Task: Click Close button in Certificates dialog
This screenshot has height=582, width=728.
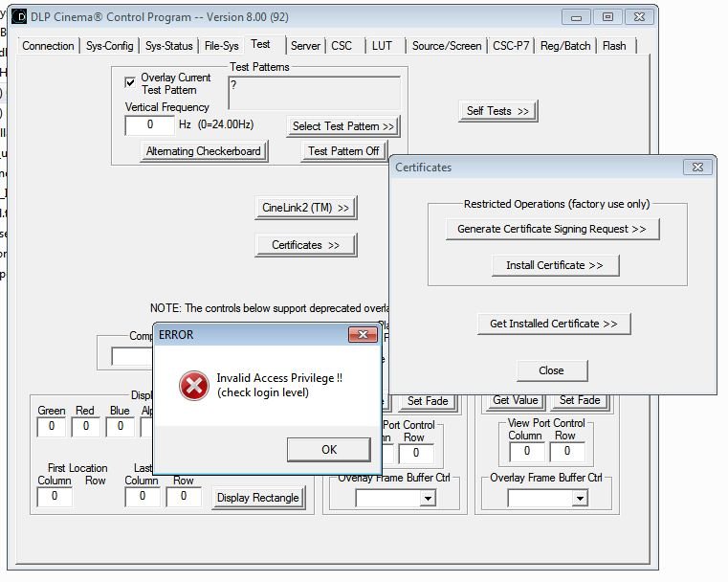Action: click(551, 370)
